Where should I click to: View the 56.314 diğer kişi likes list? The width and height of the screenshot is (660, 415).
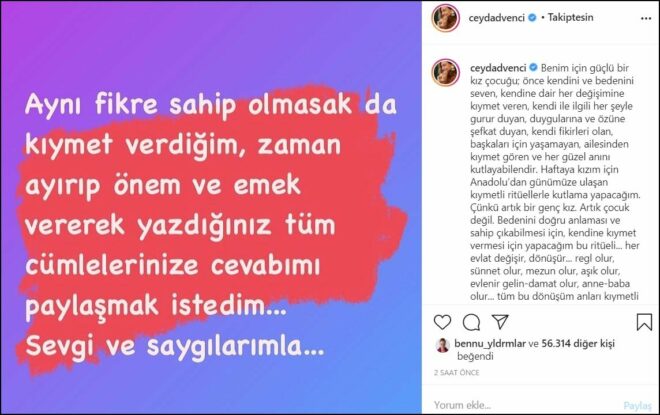[x=578, y=343]
